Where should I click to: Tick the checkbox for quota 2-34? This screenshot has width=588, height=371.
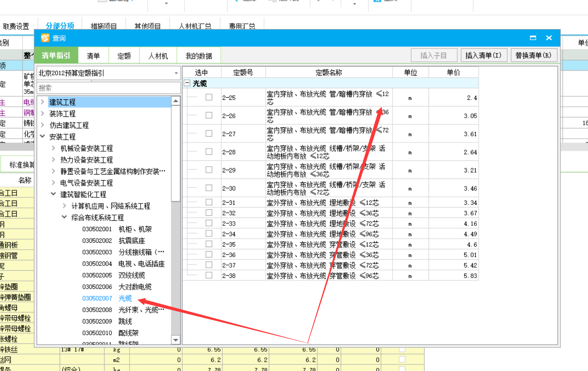(x=209, y=233)
